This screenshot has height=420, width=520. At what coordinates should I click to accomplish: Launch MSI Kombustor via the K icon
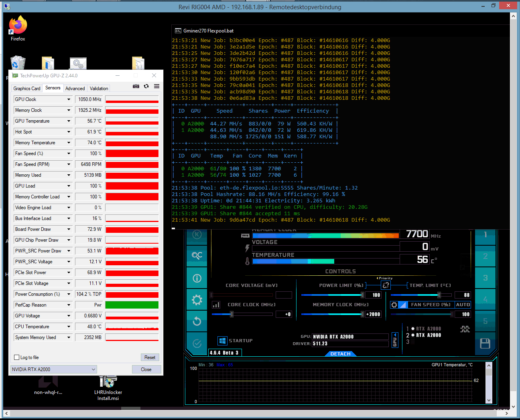pos(197,234)
